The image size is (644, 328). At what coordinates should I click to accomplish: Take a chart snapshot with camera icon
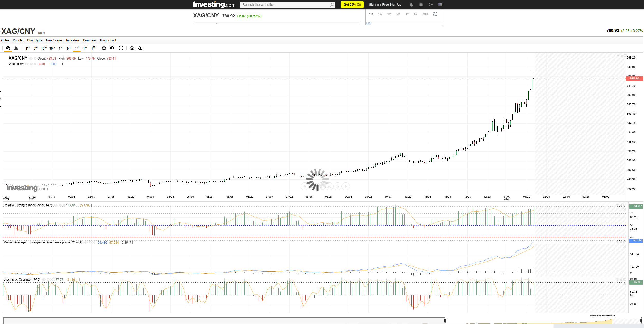click(112, 48)
